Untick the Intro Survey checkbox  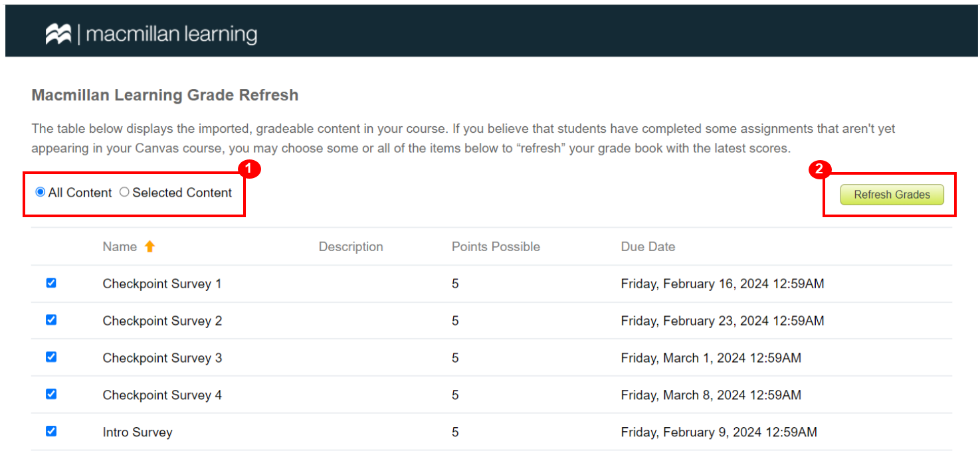pos(51,431)
